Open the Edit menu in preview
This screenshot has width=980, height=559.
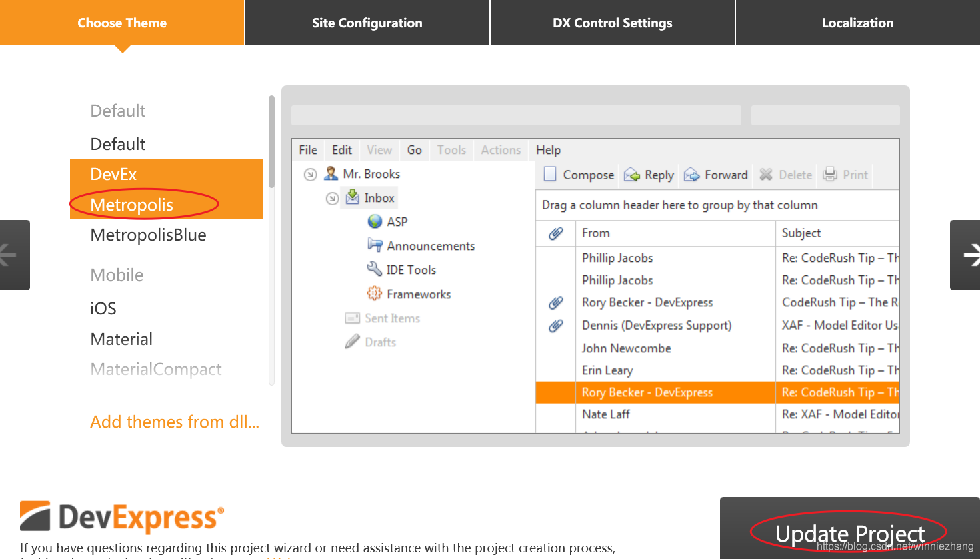[342, 150]
